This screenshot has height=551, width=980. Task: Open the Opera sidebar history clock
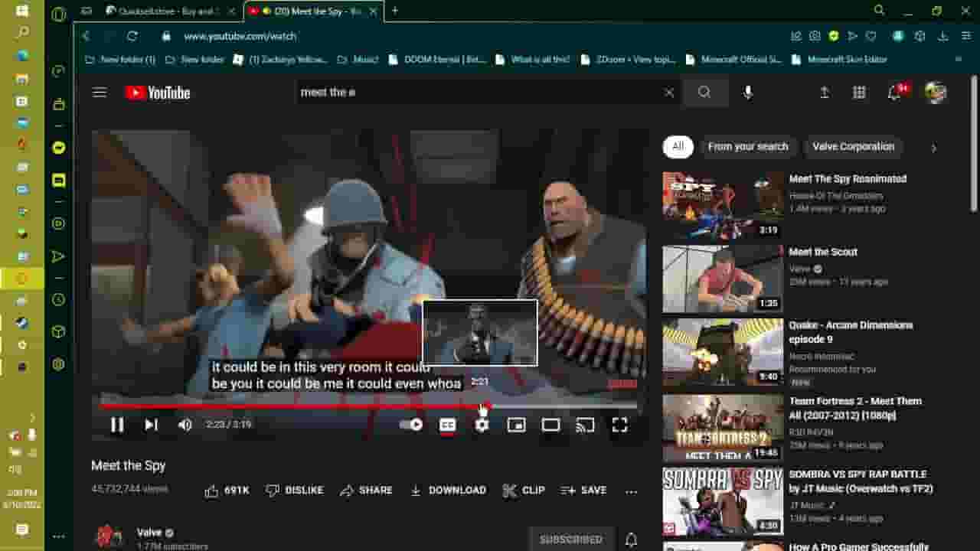coord(59,300)
